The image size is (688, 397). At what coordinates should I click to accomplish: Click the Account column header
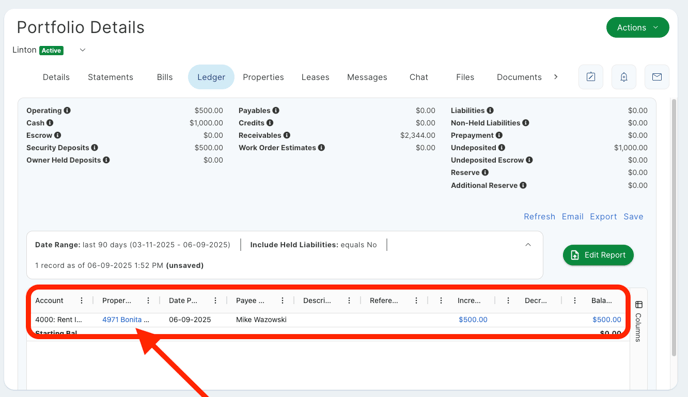(x=49, y=300)
